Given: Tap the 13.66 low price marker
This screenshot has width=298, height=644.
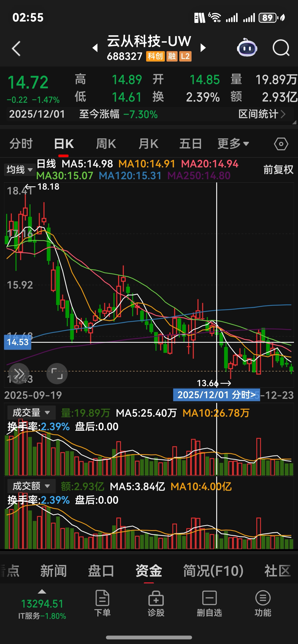Looking at the screenshot, I should pos(208,383).
